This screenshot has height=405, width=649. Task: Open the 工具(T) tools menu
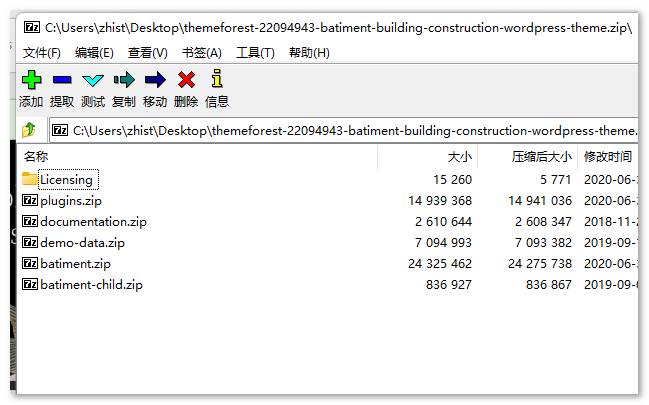point(255,52)
